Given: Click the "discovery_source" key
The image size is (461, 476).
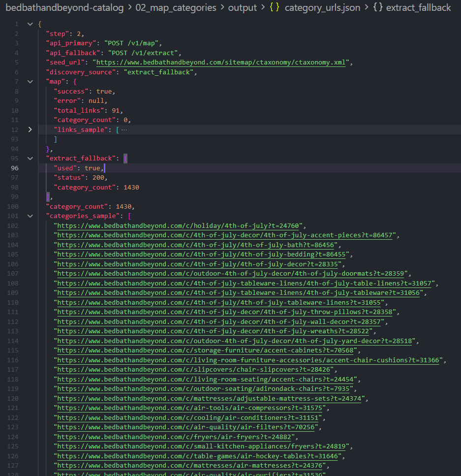Looking at the screenshot, I should coord(81,72).
